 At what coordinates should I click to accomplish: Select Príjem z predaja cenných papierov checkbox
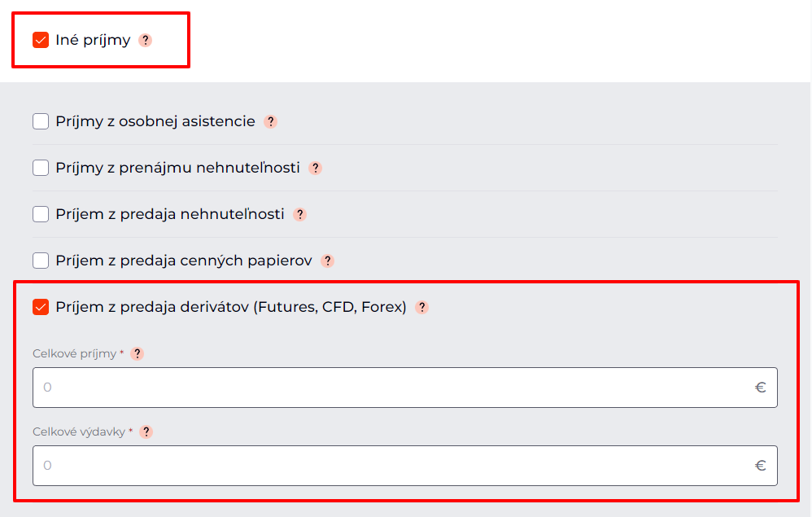pos(41,261)
